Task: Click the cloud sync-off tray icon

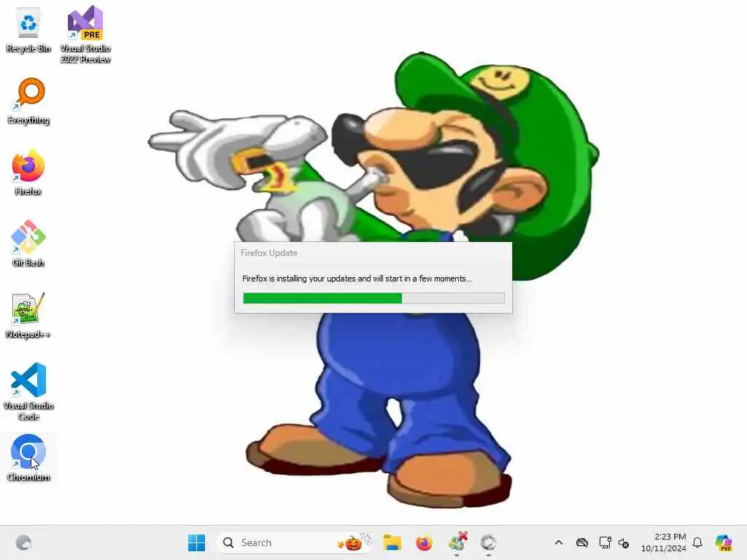Action: [581, 542]
